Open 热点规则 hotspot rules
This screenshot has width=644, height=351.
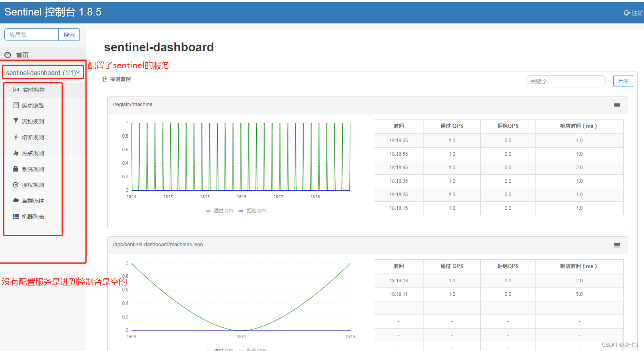coord(33,153)
